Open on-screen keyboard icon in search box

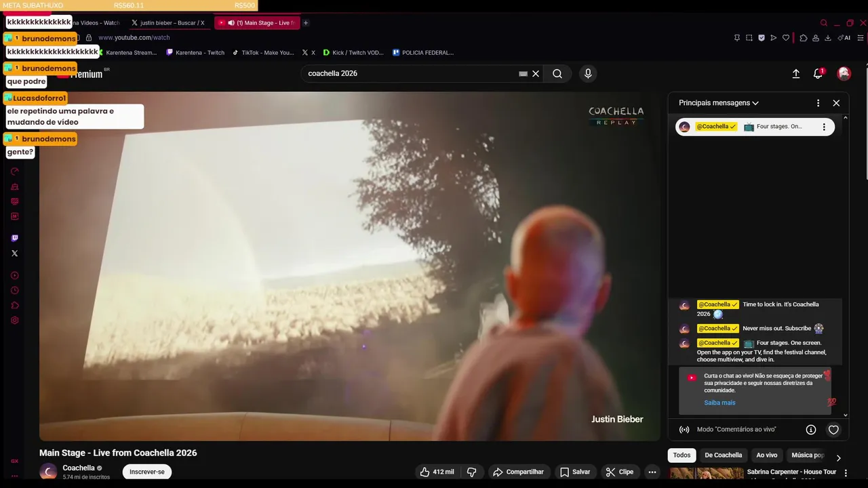523,73
